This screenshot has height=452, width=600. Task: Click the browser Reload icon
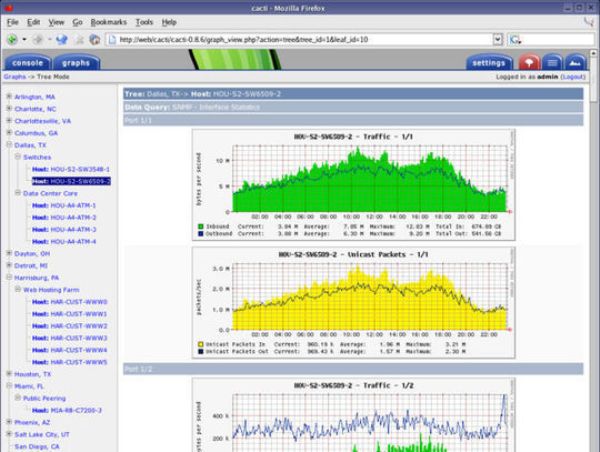coord(61,40)
